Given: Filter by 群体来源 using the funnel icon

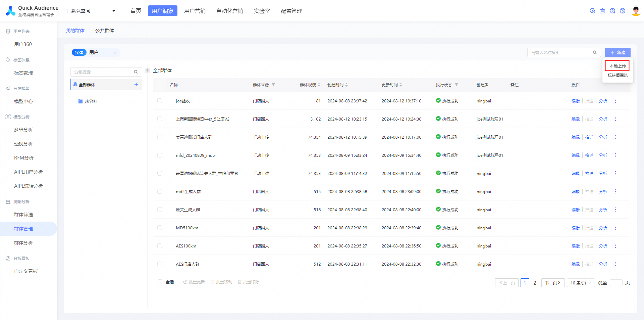Looking at the screenshot, I should (273, 85).
